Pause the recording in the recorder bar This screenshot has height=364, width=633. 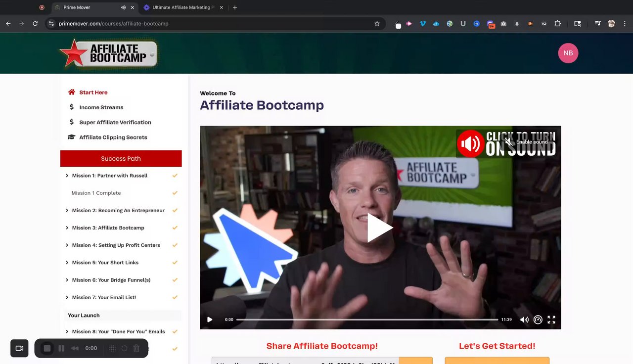61,348
